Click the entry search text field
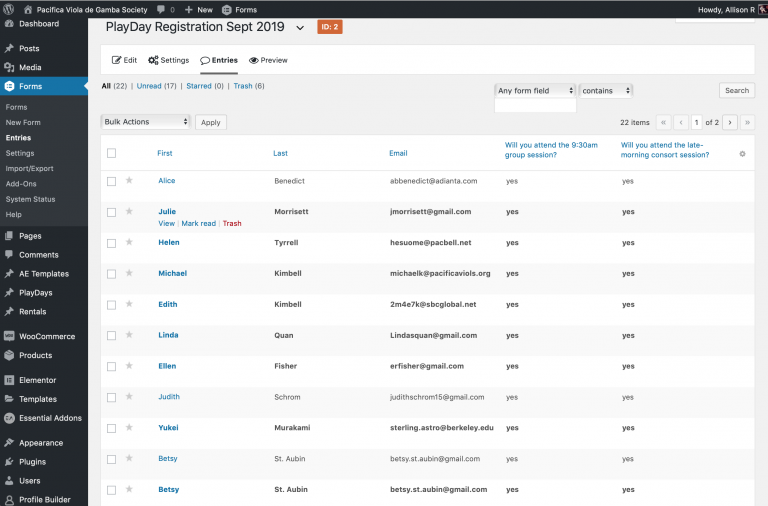This screenshot has width=768, height=506. pos(535,106)
